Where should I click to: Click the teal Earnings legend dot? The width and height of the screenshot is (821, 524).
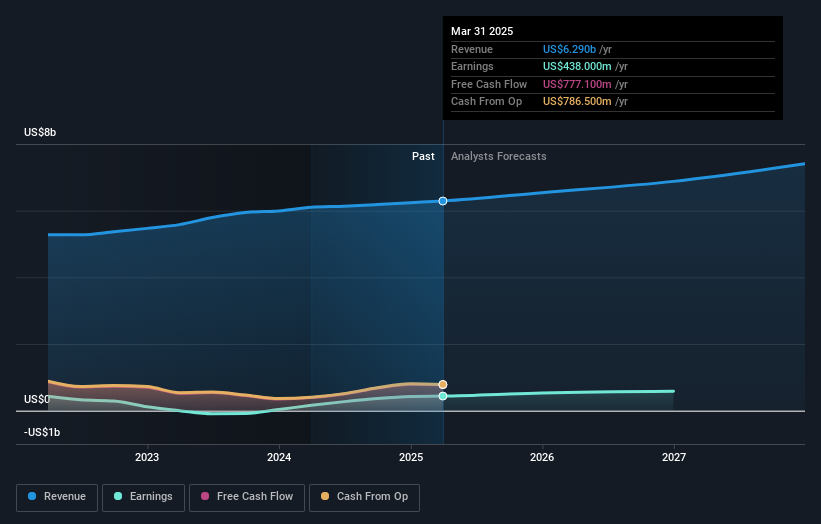(x=118, y=496)
